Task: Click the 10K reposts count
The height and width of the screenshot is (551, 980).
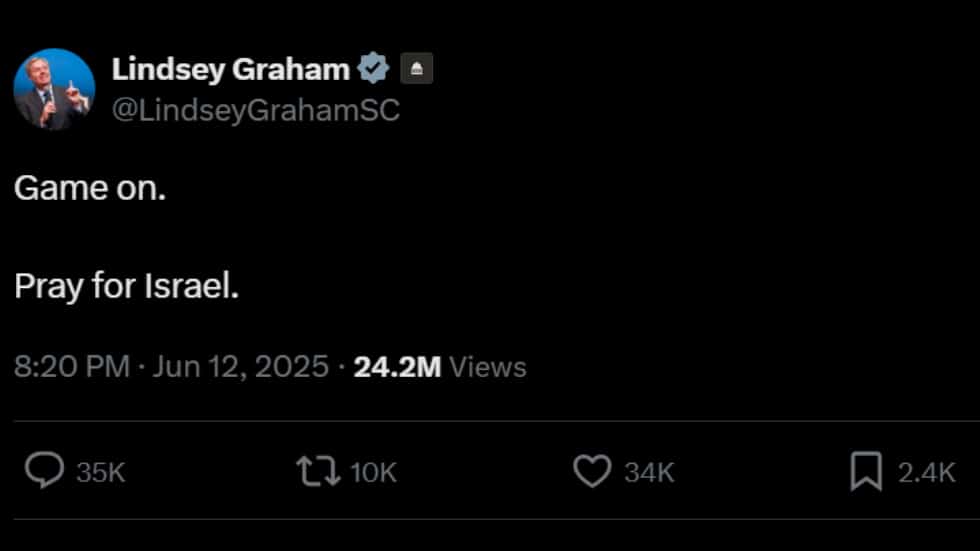Action: click(x=373, y=472)
